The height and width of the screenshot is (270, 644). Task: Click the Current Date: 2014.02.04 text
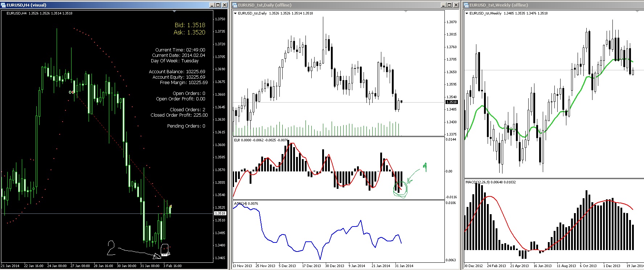tap(179, 55)
